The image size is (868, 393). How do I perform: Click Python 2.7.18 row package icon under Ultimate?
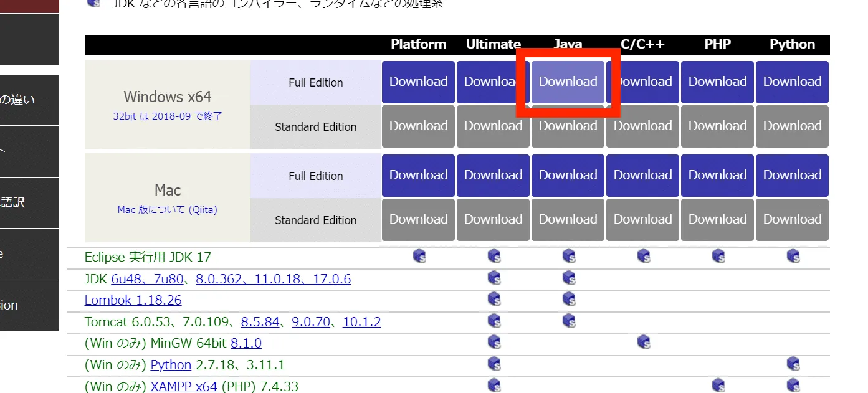(x=494, y=363)
